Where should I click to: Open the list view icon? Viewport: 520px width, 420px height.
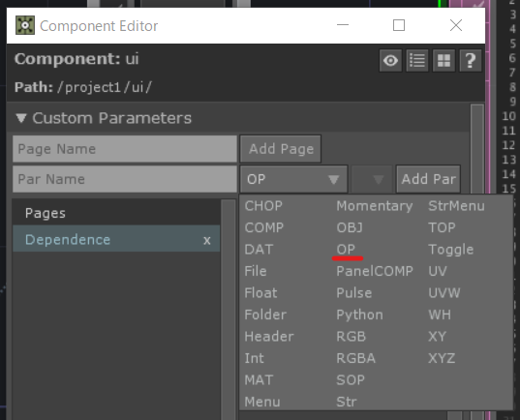417,61
